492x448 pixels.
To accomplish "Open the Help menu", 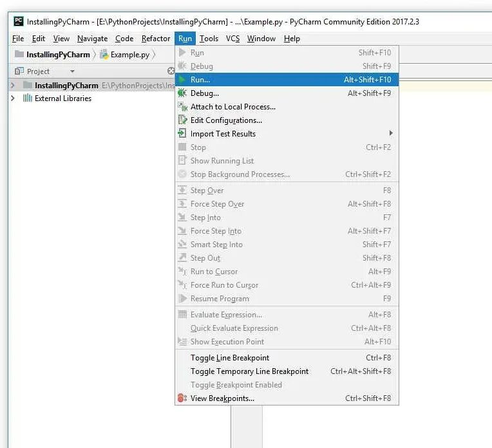I will tap(292, 39).
